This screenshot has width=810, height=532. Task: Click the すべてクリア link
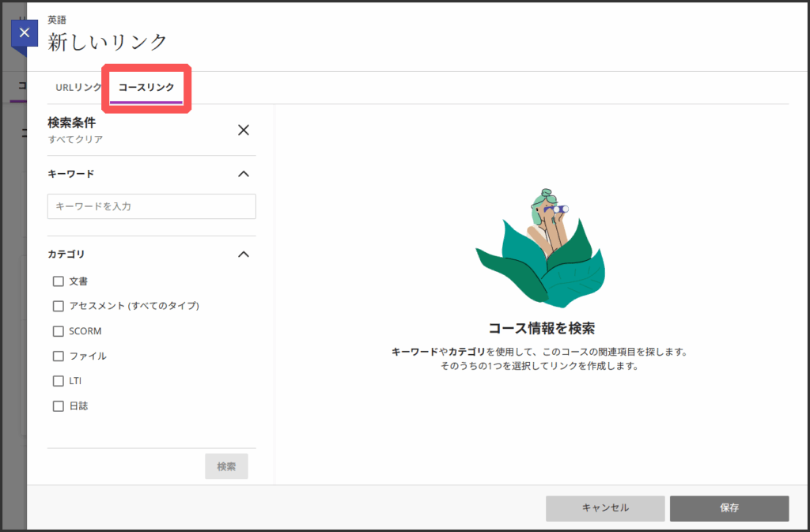click(75, 139)
